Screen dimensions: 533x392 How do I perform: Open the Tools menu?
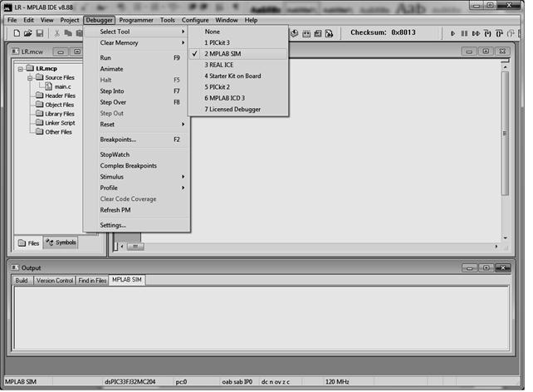point(167,20)
